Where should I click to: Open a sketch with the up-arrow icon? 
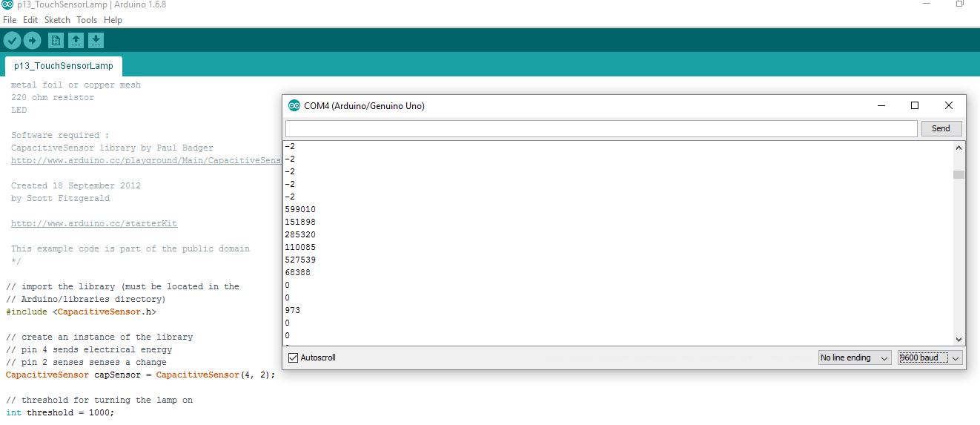pos(76,40)
